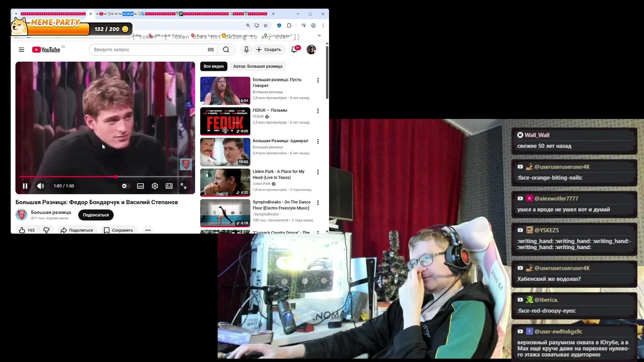Open Пусть Говорят video thumbnail

tap(225, 90)
